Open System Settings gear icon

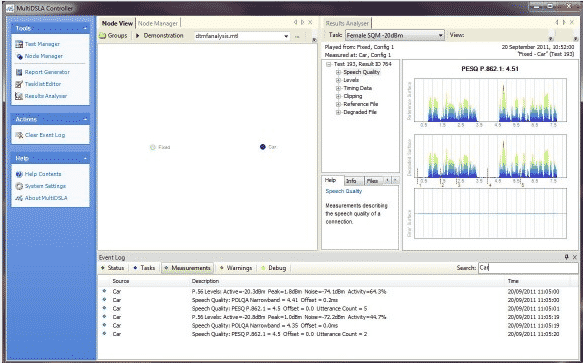[x=19, y=186]
